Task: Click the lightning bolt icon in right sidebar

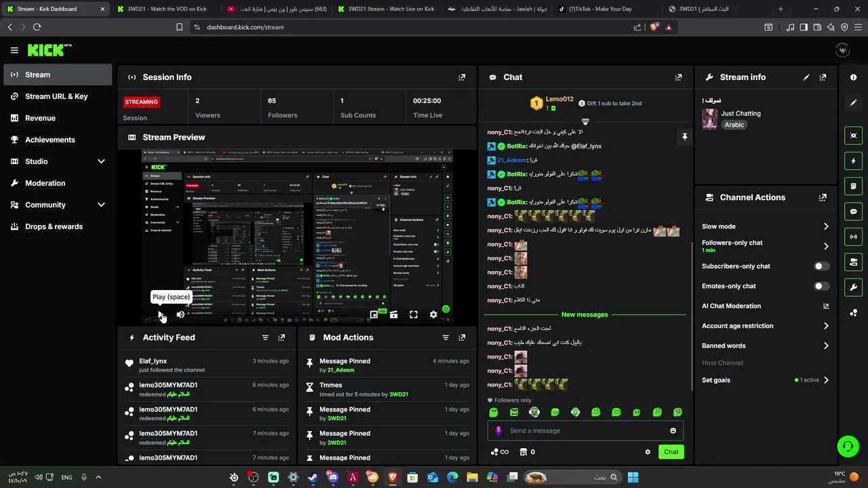Action: pos(853,161)
